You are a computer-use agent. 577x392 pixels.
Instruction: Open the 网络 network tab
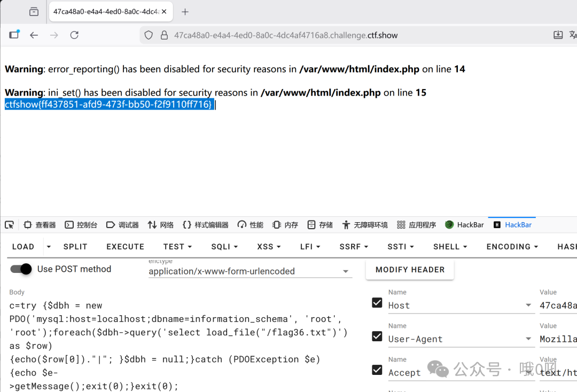click(x=161, y=225)
